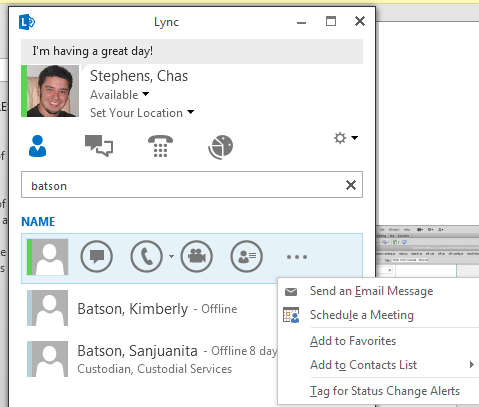The height and width of the screenshot is (407, 479).
Task: Open the Meetings view pie icon
Action: 221,147
